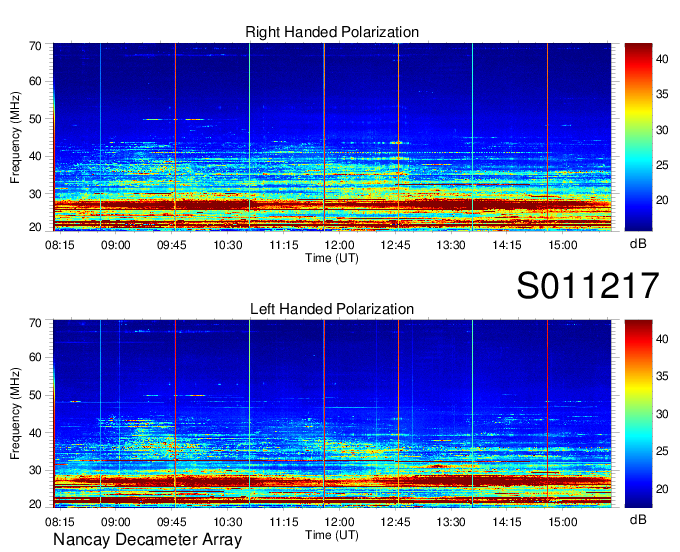The height and width of the screenshot is (552, 680).
Task: Click the Right Handed plot's spectrogram image
Action: click(332, 137)
